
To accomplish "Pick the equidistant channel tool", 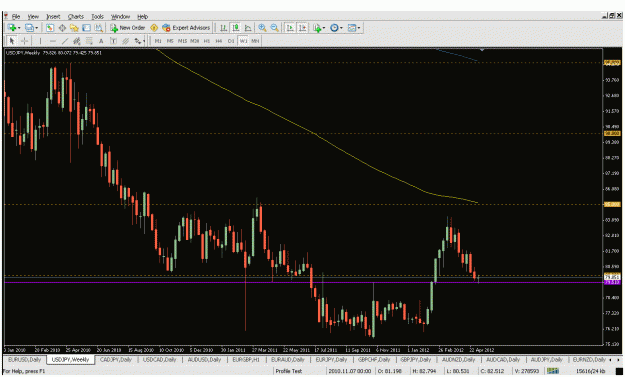I will (77, 41).
